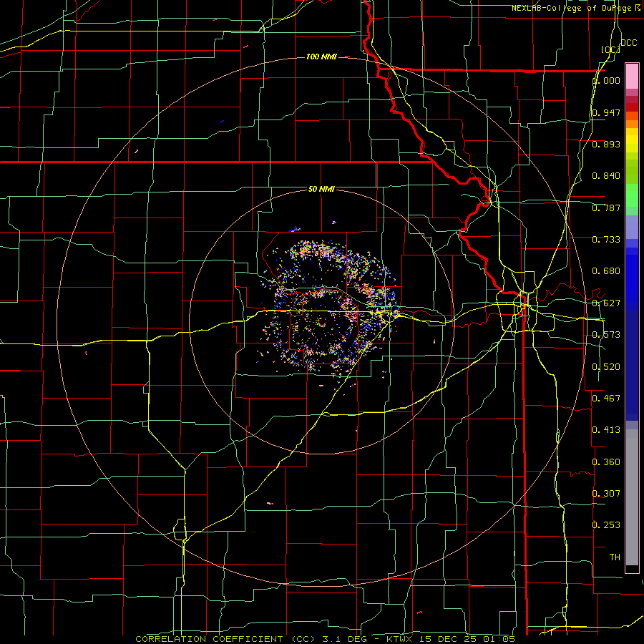
Task: Pick the lavender band on color scale
Action: pyautogui.click(x=632, y=227)
